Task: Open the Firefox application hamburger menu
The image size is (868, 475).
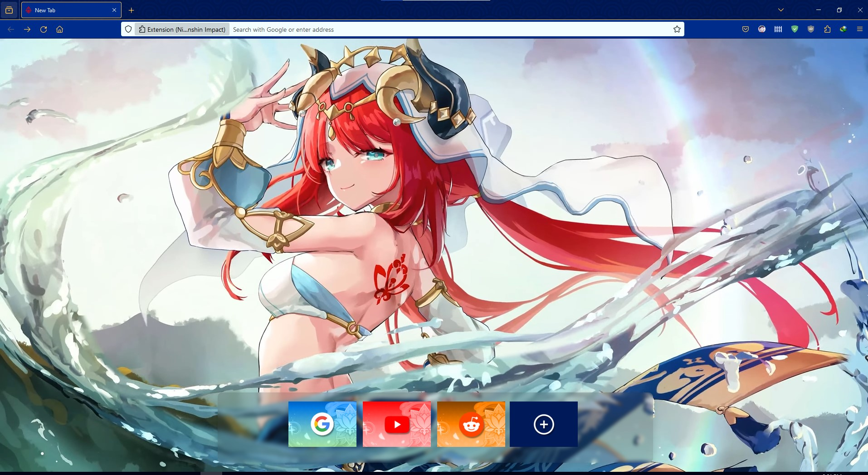Action: tap(859, 29)
